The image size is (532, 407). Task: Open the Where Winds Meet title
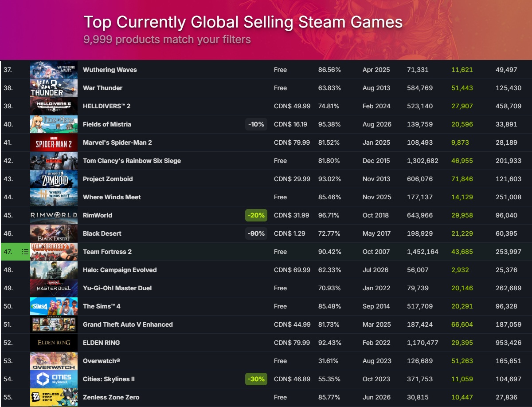(x=112, y=197)
